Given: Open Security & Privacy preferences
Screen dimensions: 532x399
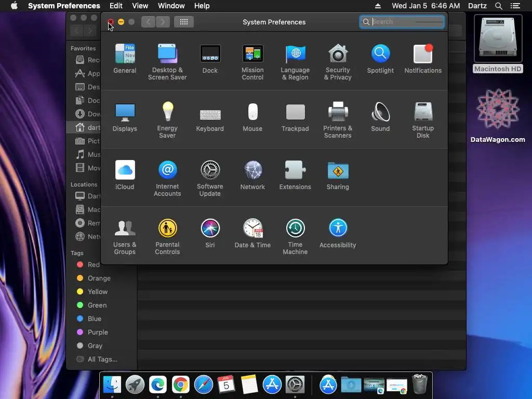Looking at the screenshot, I should click(338, 62).
